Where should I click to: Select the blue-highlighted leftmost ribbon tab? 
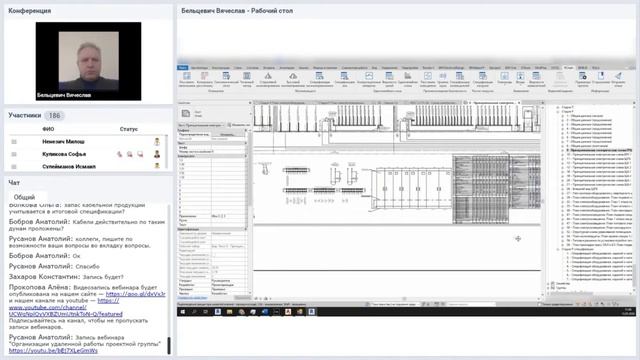(182, 68)
